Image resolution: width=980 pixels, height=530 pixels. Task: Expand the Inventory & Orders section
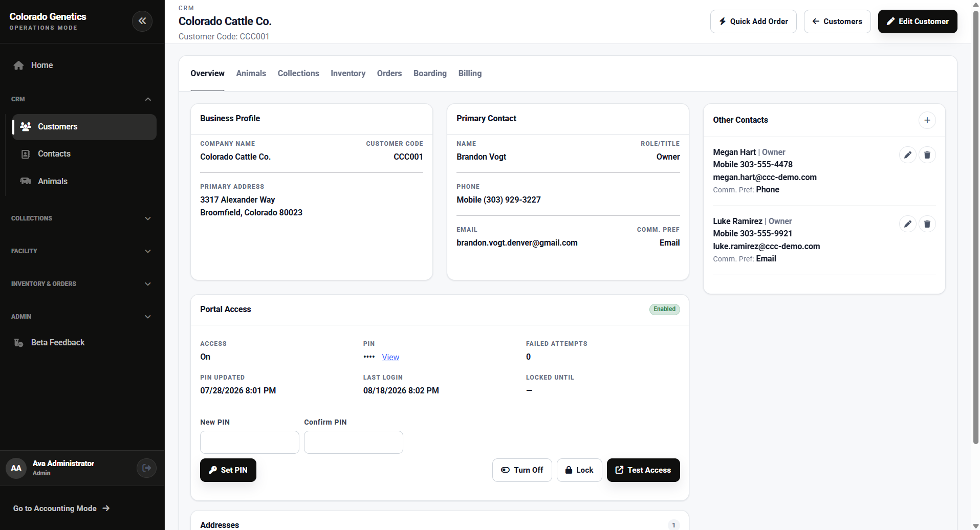[82, 284]
